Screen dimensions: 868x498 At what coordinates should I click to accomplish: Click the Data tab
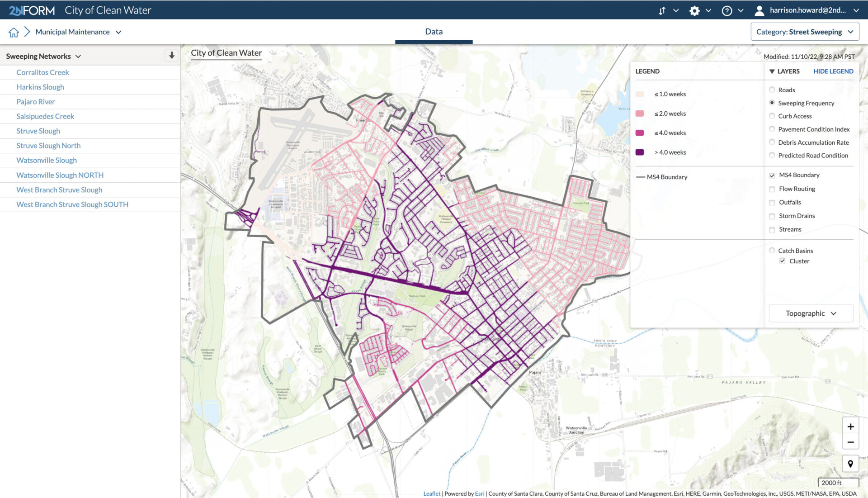(x=434, y=31)
